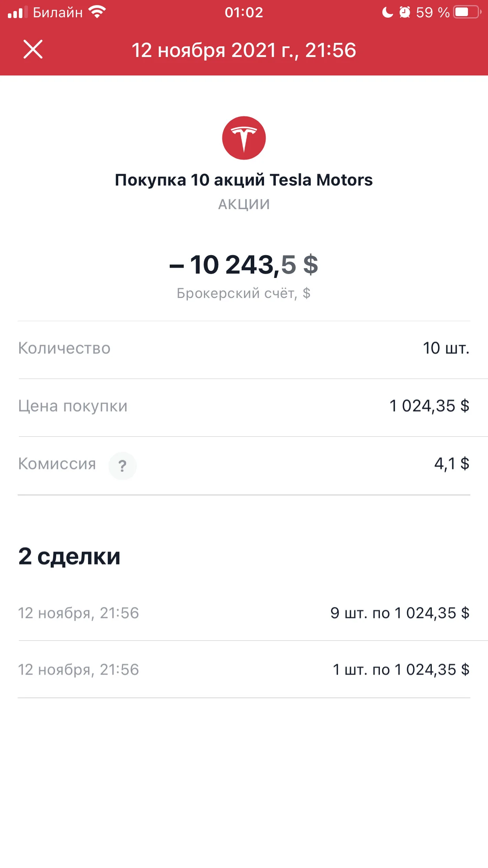Open commission help question mark

point(123,466)
